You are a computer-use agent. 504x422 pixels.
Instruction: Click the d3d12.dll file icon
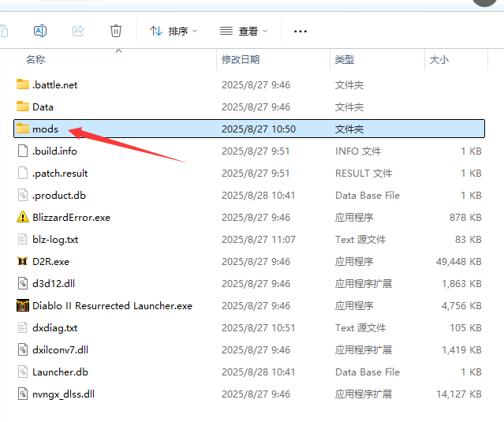(x=23, y=283)
